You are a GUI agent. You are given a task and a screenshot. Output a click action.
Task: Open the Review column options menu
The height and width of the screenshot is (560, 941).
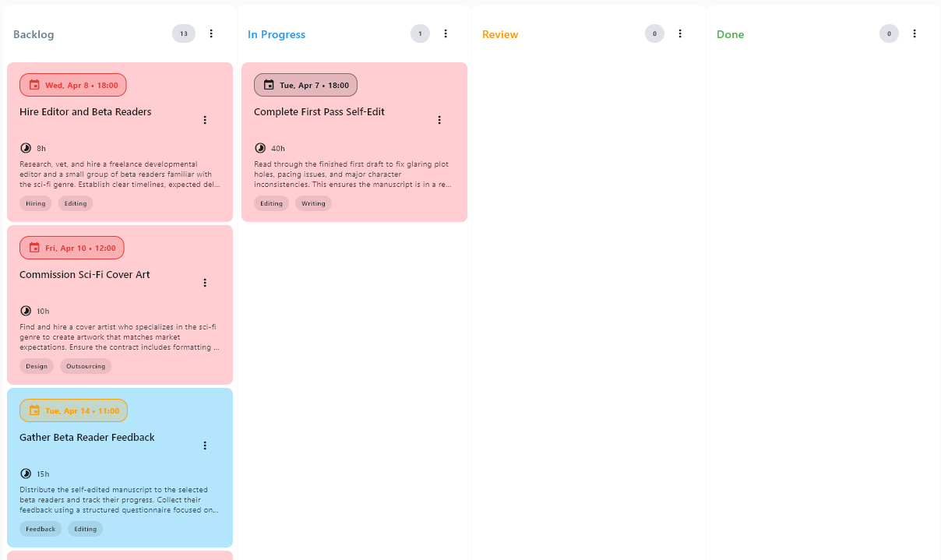680,33
